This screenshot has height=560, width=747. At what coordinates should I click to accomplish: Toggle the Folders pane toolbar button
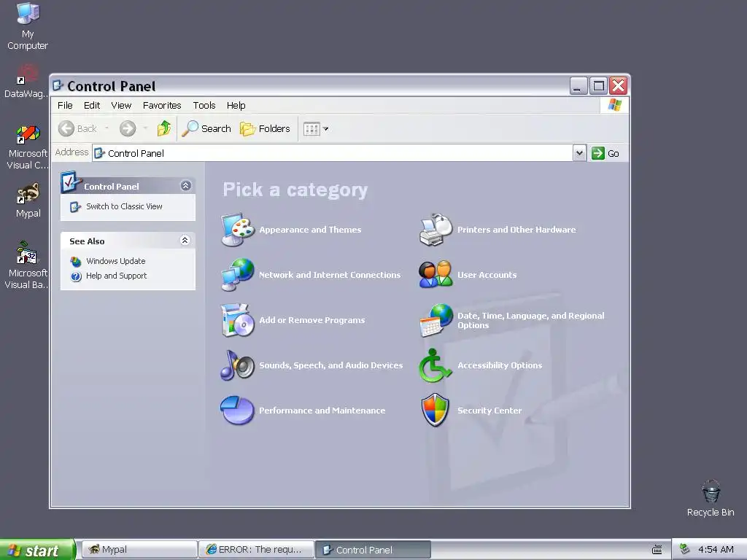point(265,128)
